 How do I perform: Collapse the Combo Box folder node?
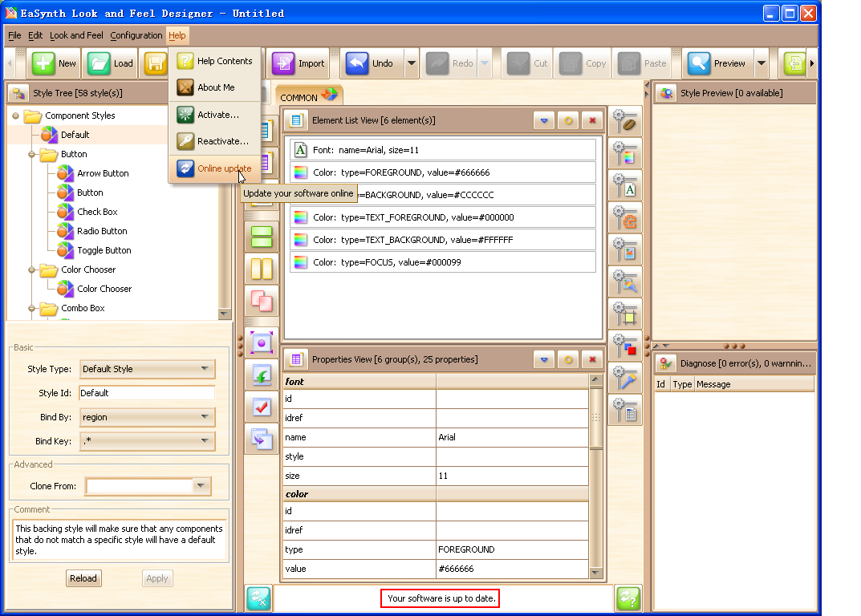[32, 308]
